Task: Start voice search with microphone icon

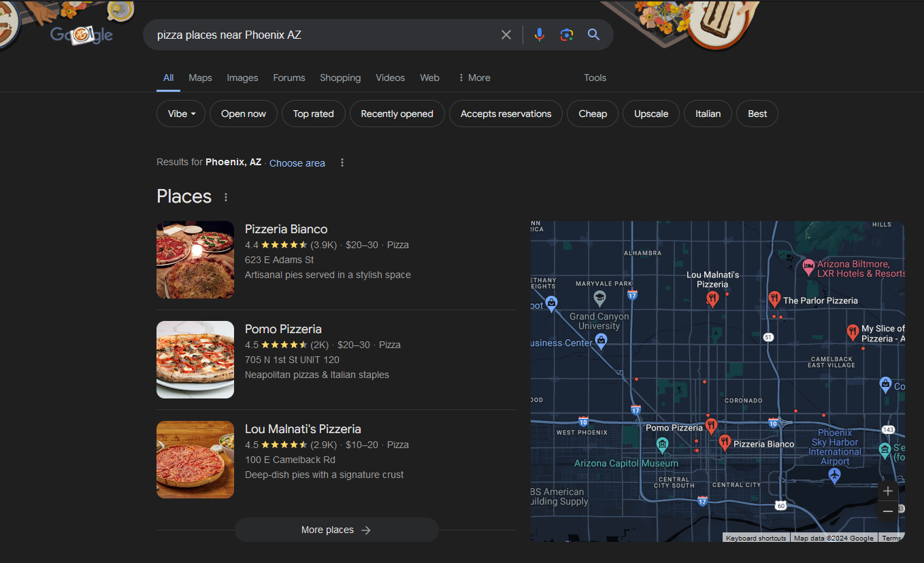Action: 539,35
